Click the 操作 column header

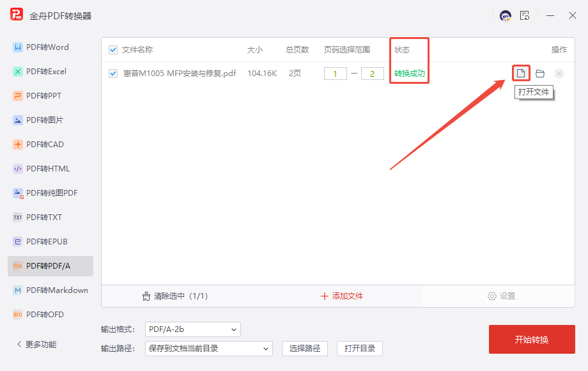[559, 50]
